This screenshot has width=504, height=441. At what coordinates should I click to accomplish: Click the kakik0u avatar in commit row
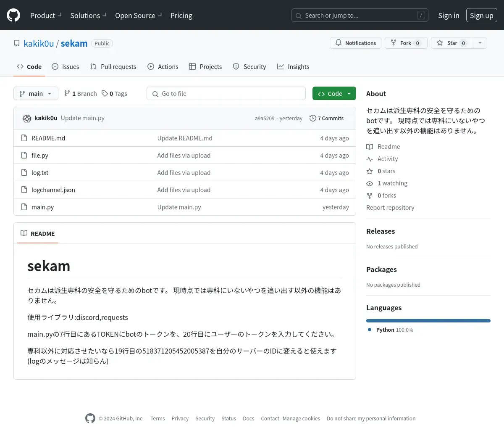pyautogui.click(x=27, y=118)
